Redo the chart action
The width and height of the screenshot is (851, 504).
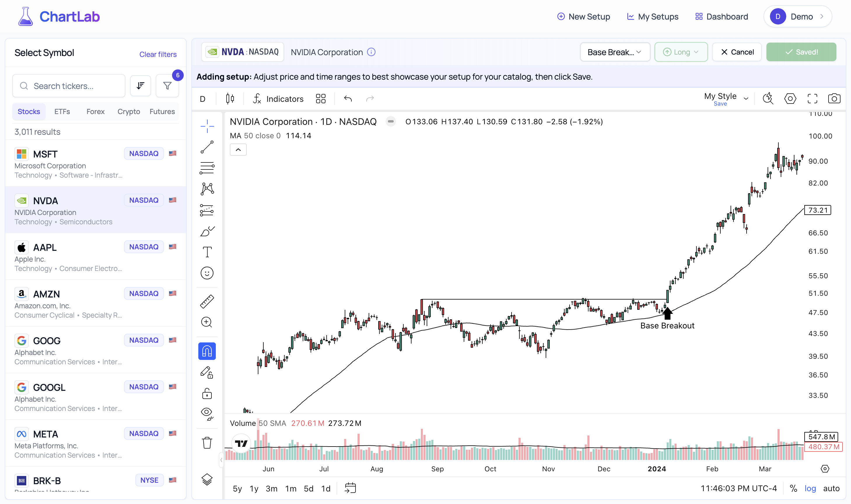coord(370,99)
